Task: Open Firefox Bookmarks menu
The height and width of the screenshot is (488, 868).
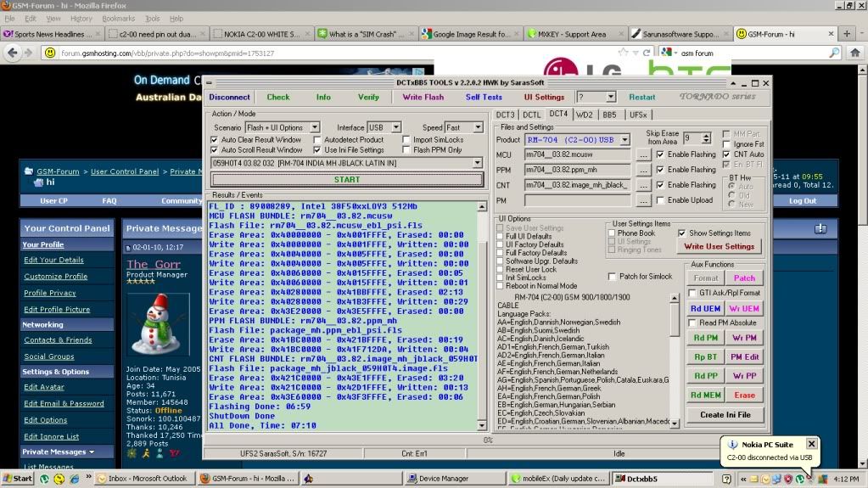Action: [x=118, y=19]
